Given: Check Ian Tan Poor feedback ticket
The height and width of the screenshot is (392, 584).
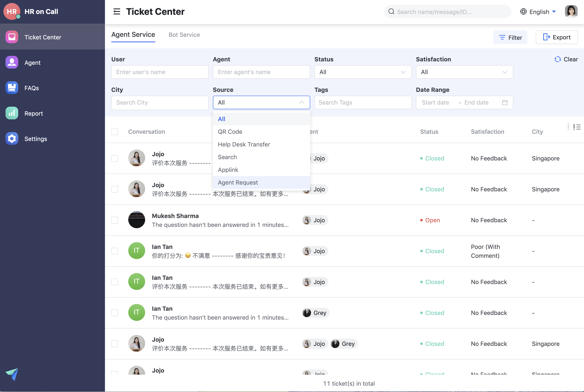Looking at the screenshot, I should [115, 251].
